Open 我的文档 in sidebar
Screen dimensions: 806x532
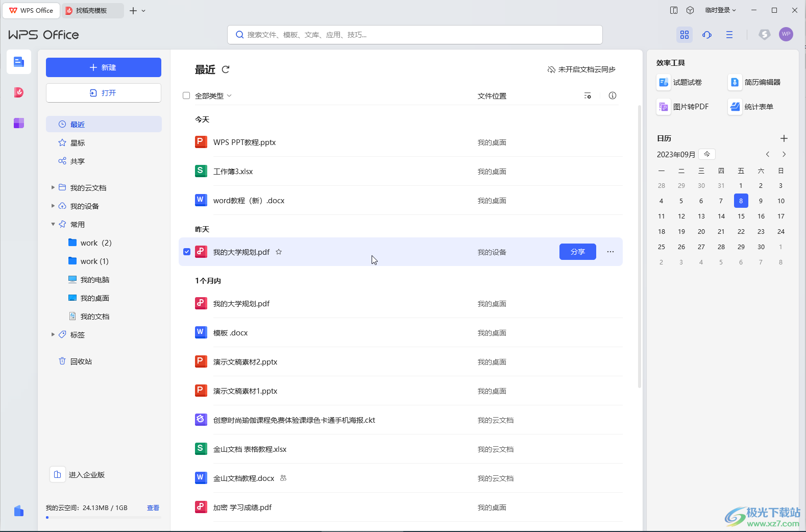(x=104, y=316)
